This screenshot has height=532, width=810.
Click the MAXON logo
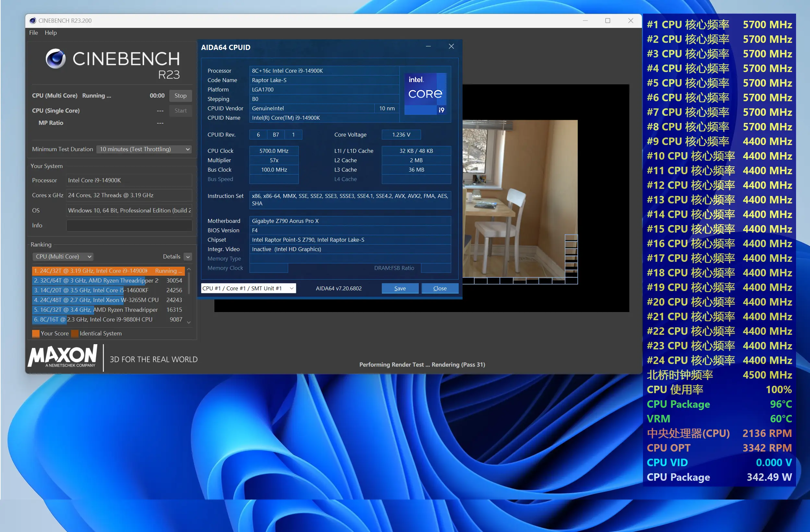pyautogui.click(x=63, y=357)
